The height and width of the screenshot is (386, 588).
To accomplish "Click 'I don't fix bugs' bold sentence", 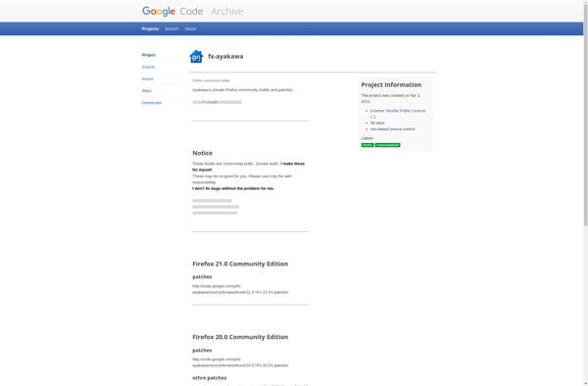I will tap(233, 188).
